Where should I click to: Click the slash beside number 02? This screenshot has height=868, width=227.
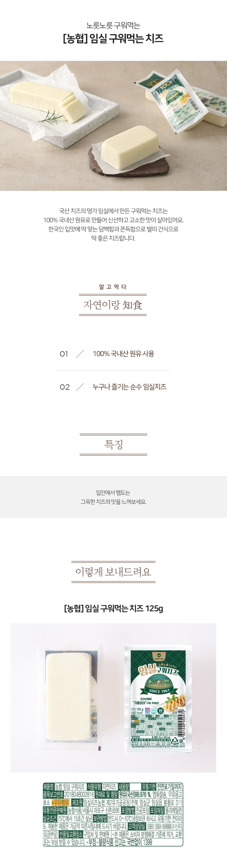80,387
